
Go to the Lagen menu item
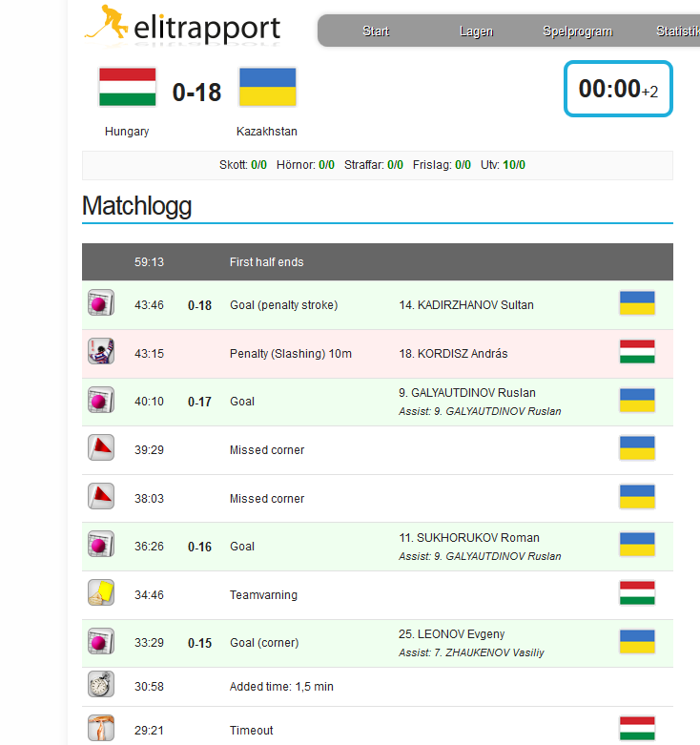coord(476,31)
